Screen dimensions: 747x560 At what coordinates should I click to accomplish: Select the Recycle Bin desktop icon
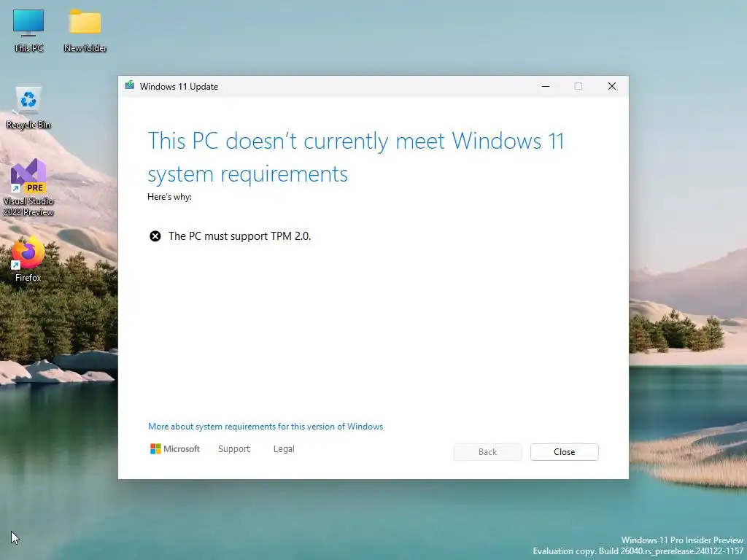[28, 107]
